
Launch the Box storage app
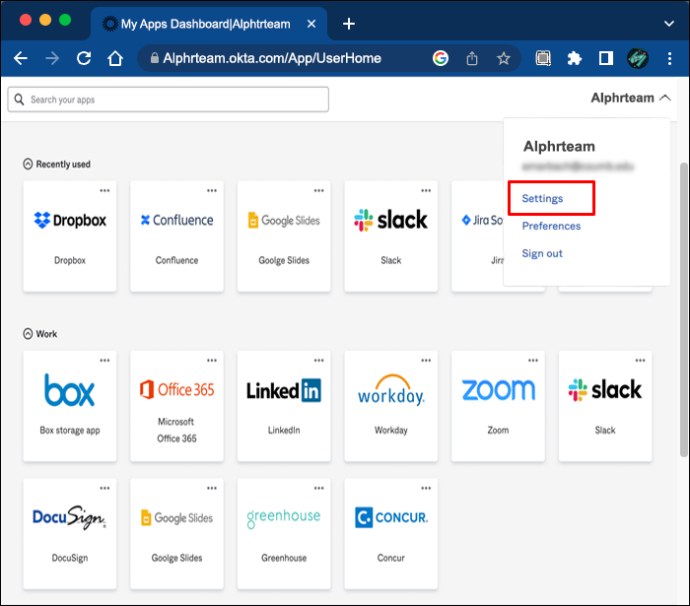tap(70, 406)
